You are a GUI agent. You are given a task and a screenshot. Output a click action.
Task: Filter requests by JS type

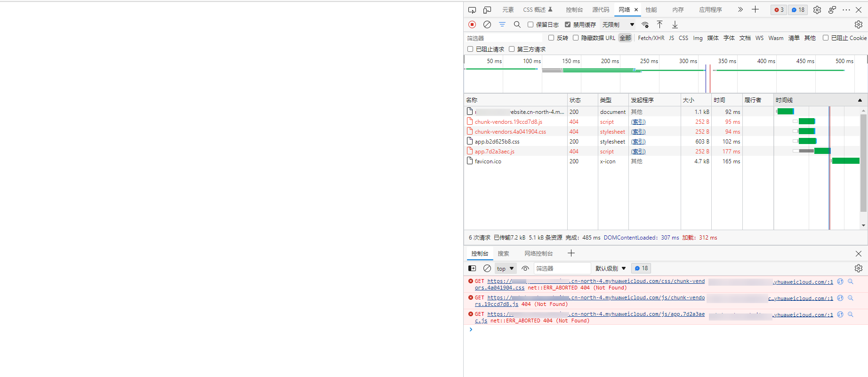[671, 38]
